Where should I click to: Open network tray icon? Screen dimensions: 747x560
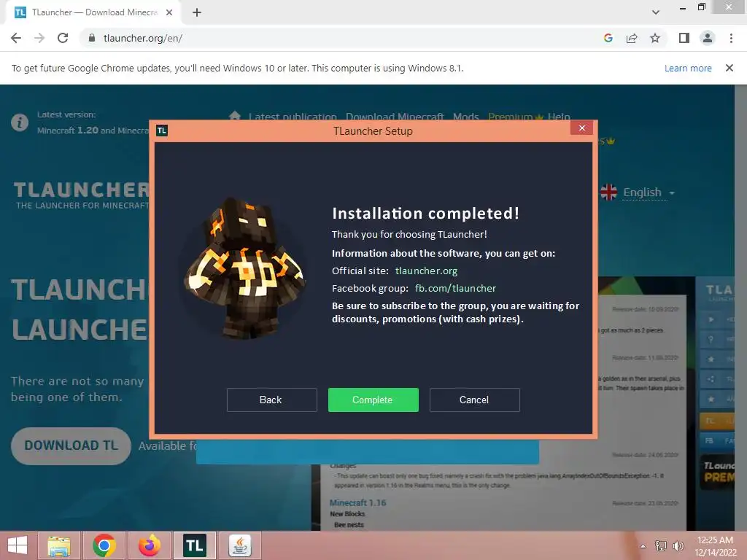660,545
